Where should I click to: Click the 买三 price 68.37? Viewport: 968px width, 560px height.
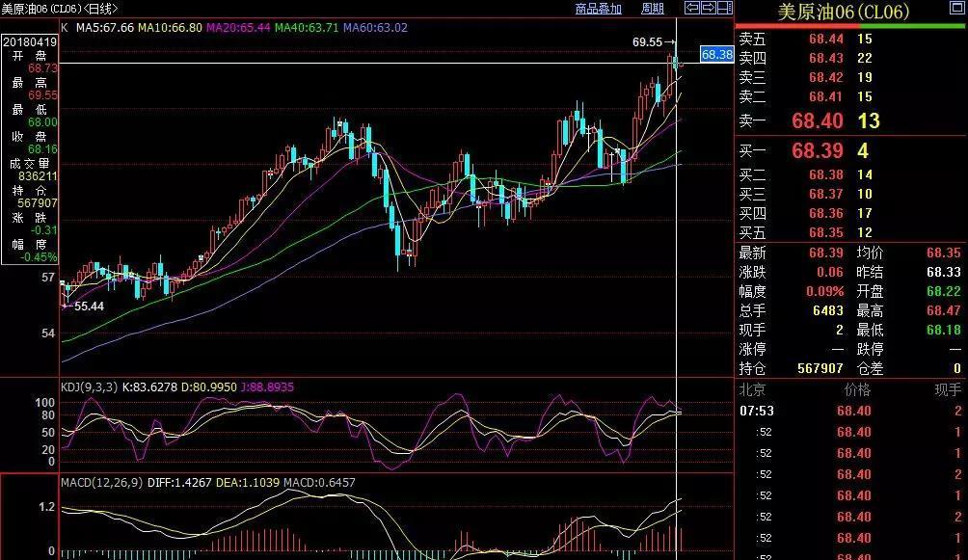pos(826,194)
